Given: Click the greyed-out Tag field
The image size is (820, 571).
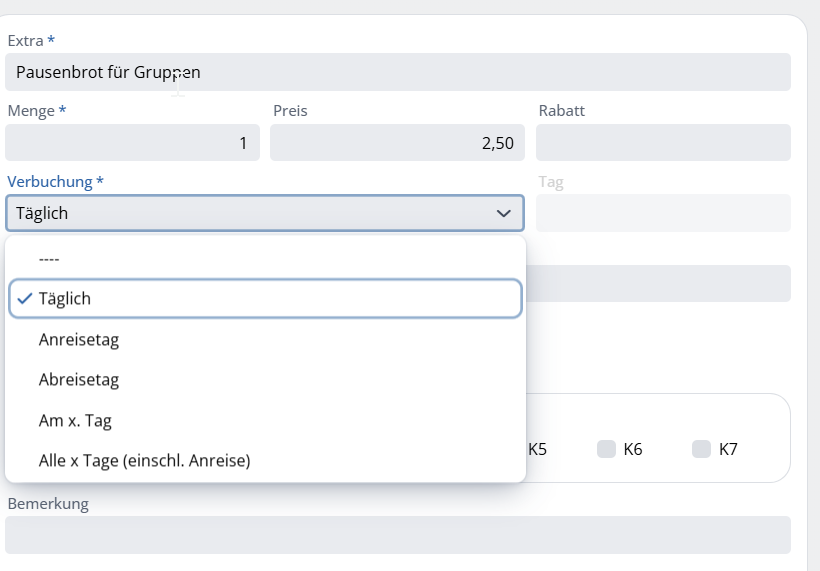Looking at the screenshot, I should [x=663, y=213].
